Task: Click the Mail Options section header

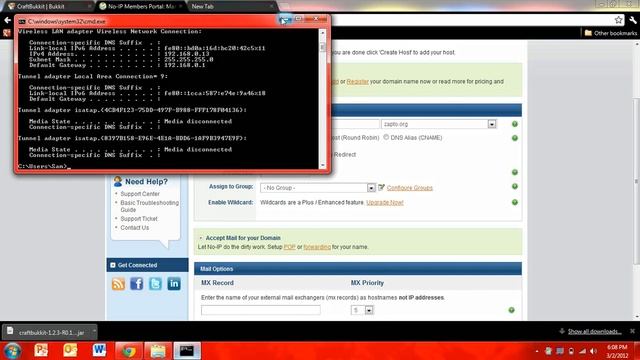Action: (358, 269)
